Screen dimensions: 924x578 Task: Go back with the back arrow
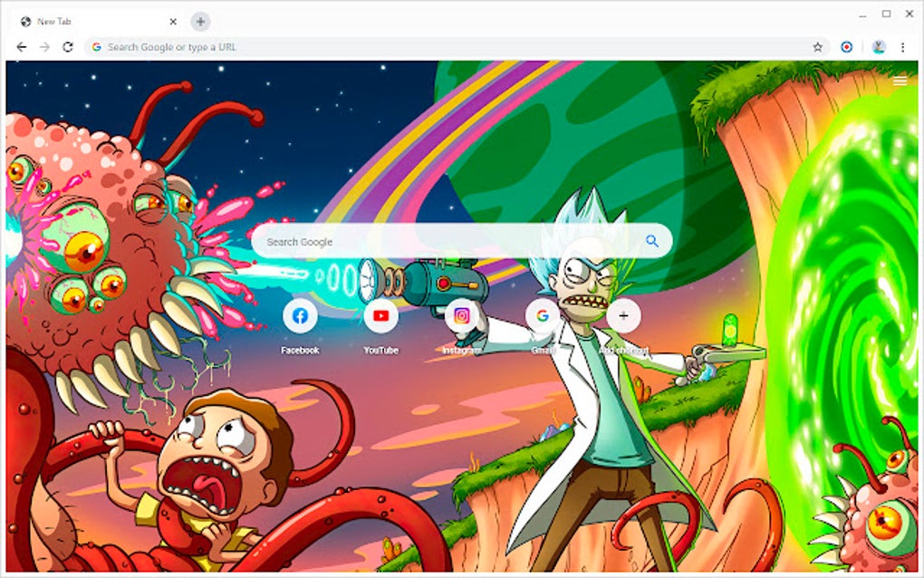[x=22, y=47]
